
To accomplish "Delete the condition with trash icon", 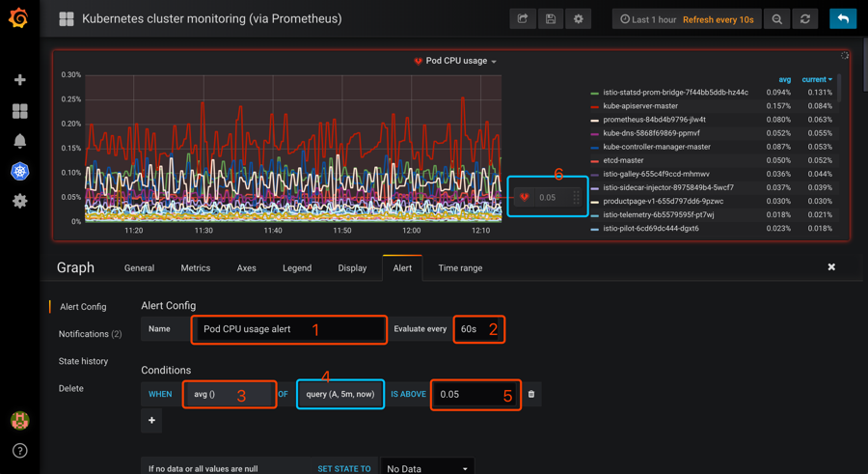I will (x=531, y=394).
